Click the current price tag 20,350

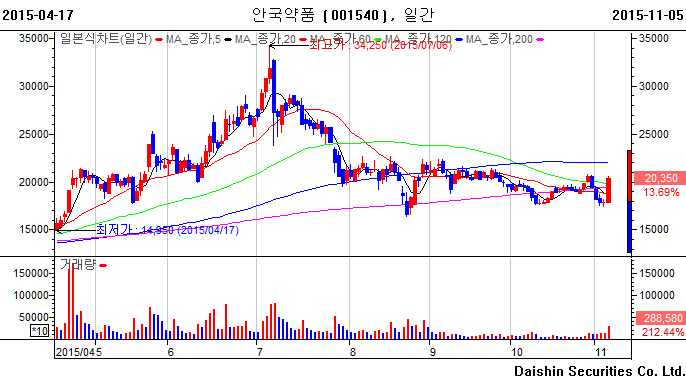coord(660,178)
